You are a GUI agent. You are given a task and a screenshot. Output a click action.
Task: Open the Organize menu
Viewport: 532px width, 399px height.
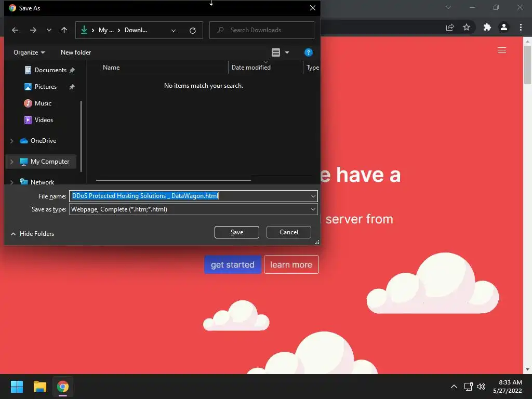(x=29, y=52)
